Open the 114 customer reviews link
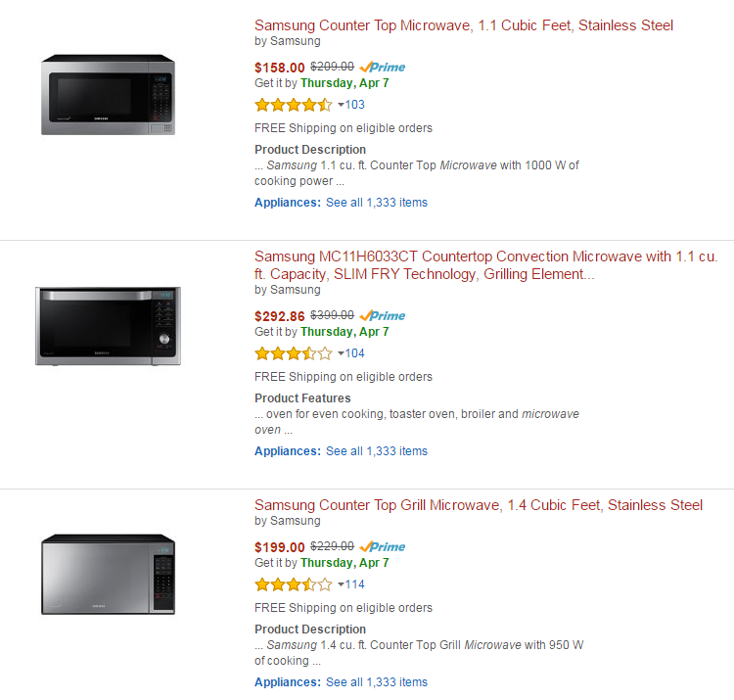The height and width of the screenshot is (700, 734). point(355,583)
